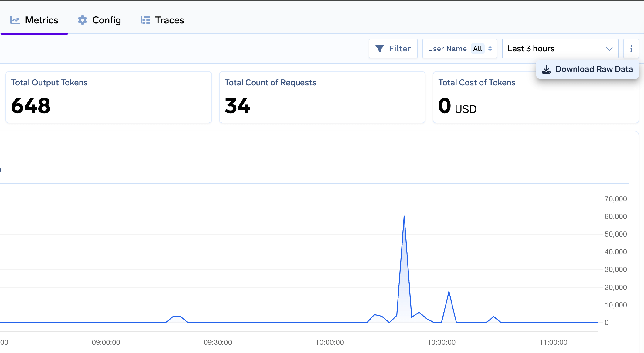Switch to the Config tab
The image size is (644, 353).
pyautogui.click(x=106, y=20)
